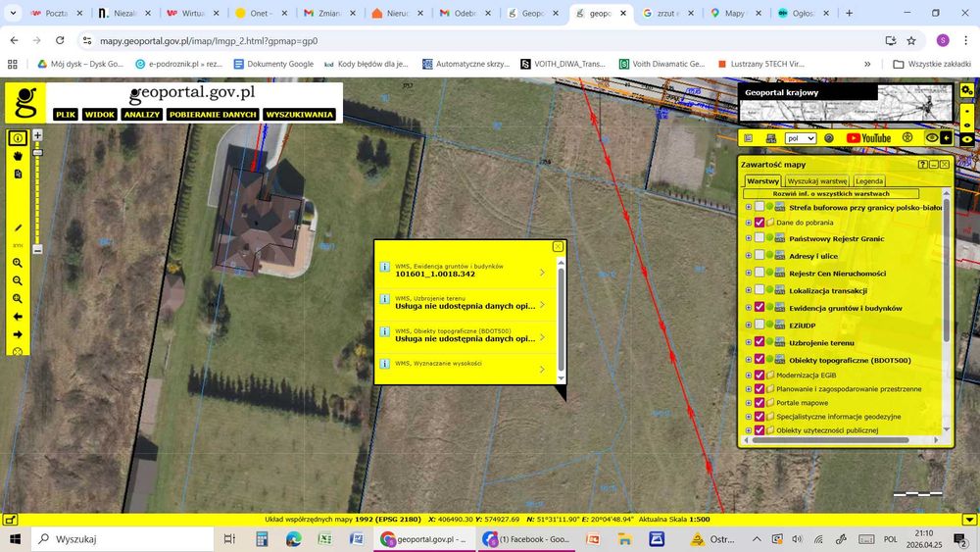Go to previous map view arrow
980x552 pixels.
pyautogui.click(x=18, y=317)
